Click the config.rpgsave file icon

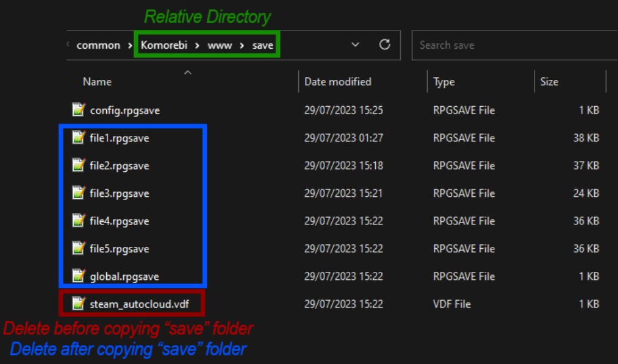pyautogui.click(x=78, y=110)
